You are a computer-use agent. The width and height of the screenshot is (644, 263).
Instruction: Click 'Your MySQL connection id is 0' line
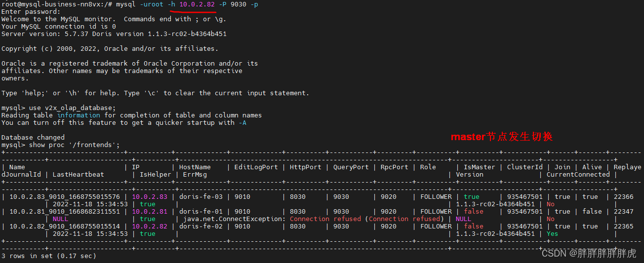59,27
